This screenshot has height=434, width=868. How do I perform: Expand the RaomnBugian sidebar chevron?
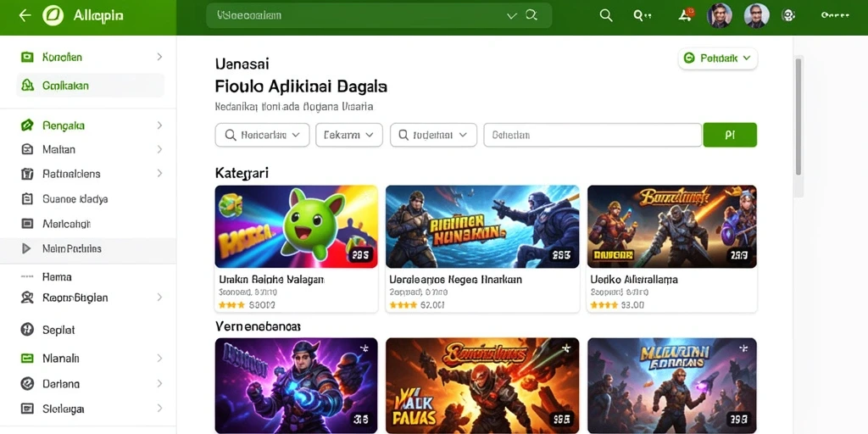coord(159,298)
